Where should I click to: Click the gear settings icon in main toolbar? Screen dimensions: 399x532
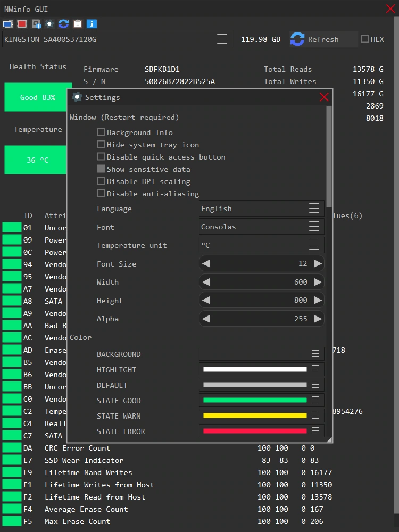(50, 24)
